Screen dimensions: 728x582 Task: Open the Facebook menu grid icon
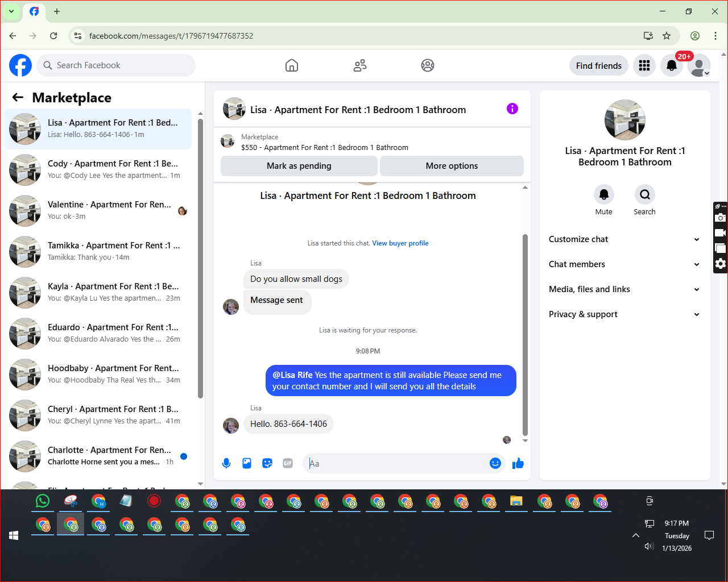[644, 65]
